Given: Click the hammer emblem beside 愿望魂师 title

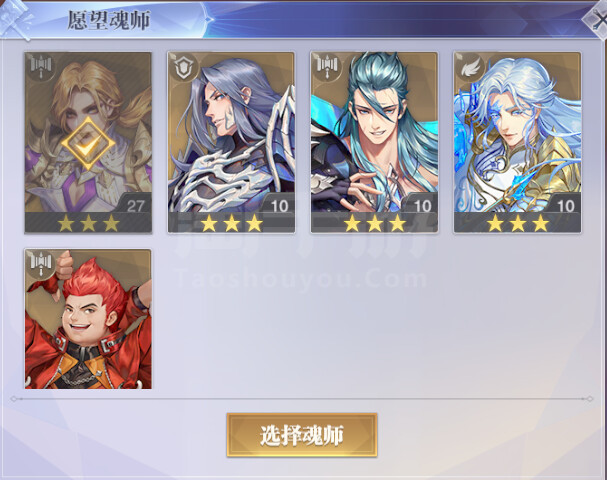Looking at the screenshot, I should tap(15, 19).
